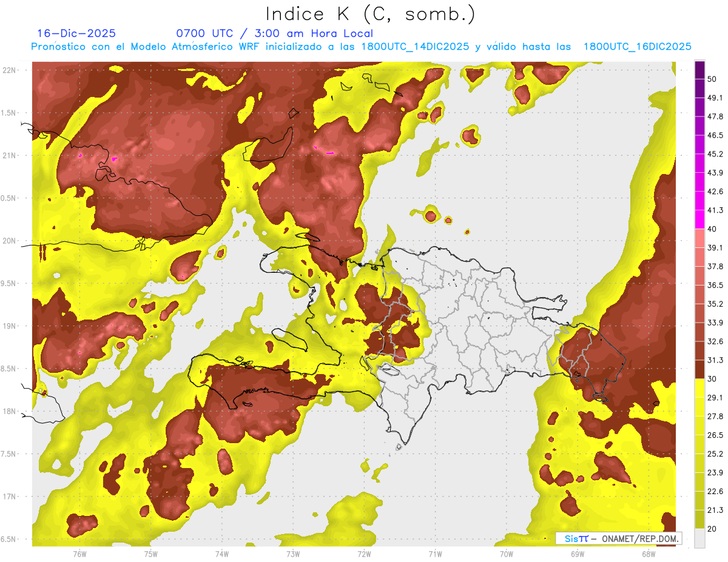Click the 20 value at the scale bottom
The image size is (728, 562).
click(713, 529)
